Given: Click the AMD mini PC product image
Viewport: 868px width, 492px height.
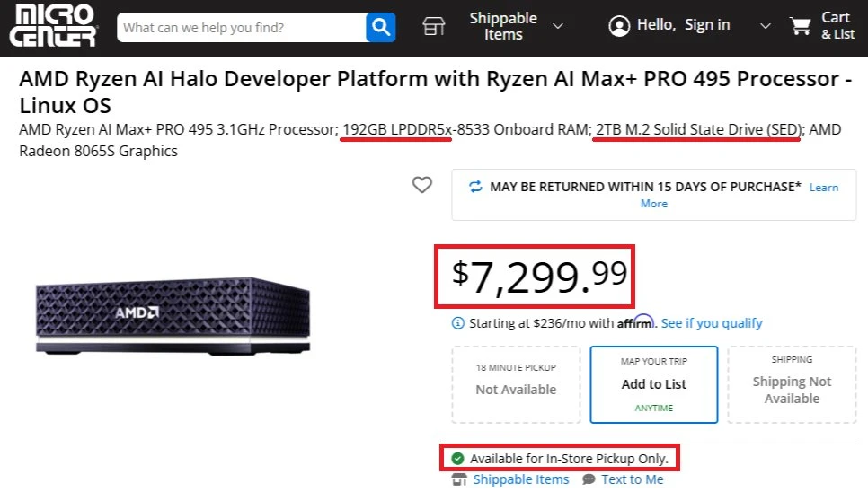Looking at the screenshot, I should (173, 316).
